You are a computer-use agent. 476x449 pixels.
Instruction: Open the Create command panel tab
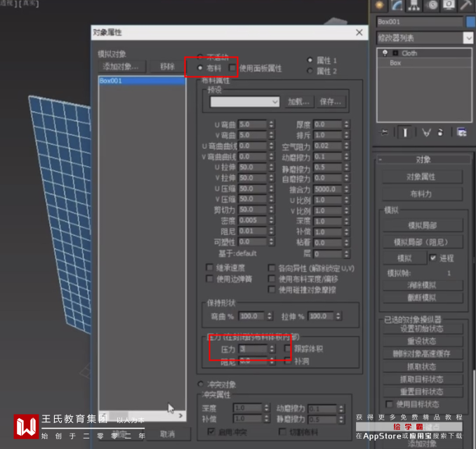pos(379,4)
